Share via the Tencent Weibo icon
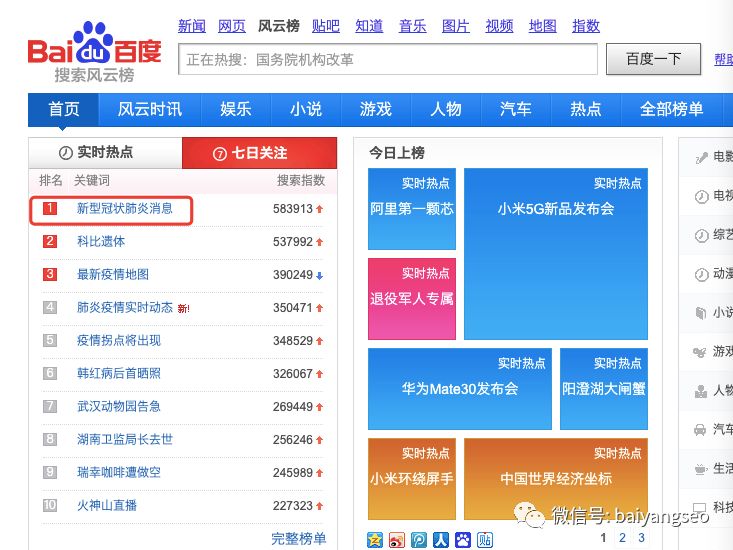 [x=419, y=540]
